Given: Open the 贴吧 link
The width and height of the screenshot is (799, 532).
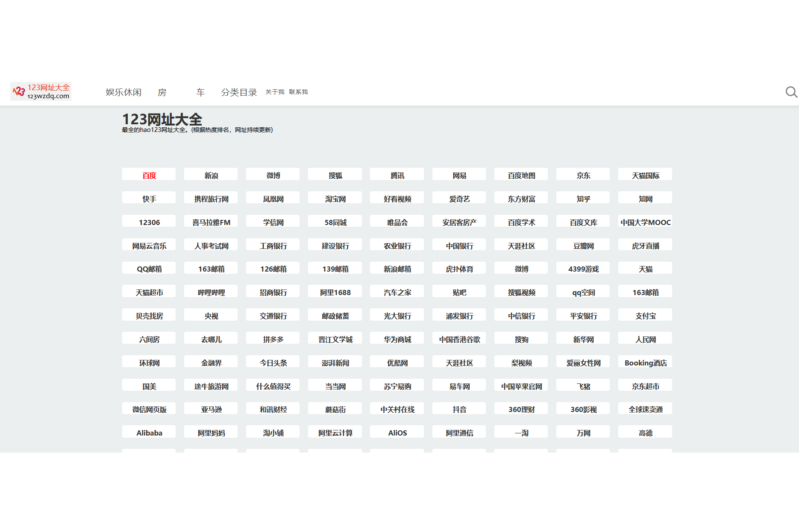Looking at the screenshot, I should [x=459, y=292].
